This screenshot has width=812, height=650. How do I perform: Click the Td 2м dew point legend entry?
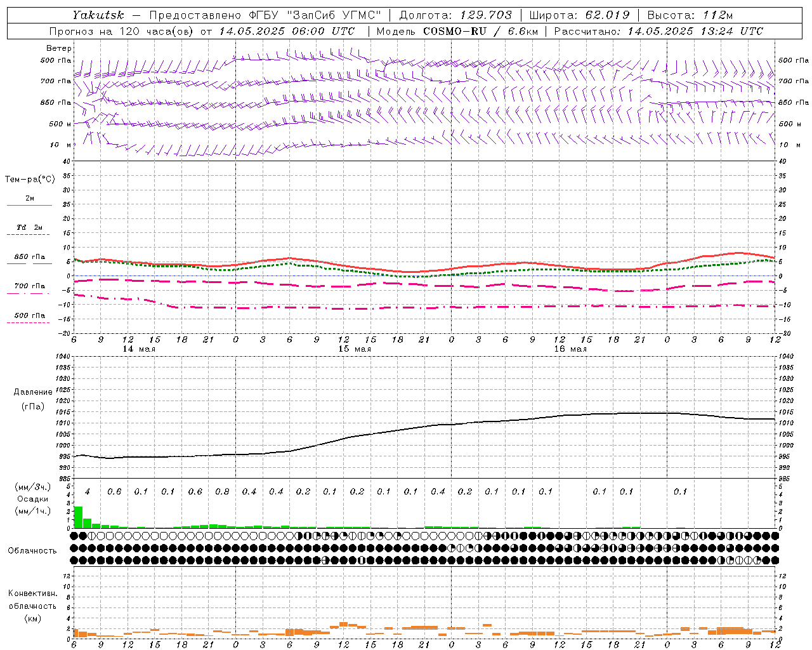pyautogui.click(x=29, y=227)
